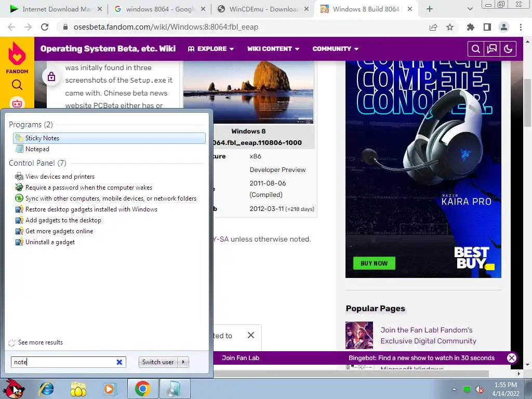Switch to Chrome taskbar button
The width and height of the screenshot is (532, 399).
coord(142,389)
